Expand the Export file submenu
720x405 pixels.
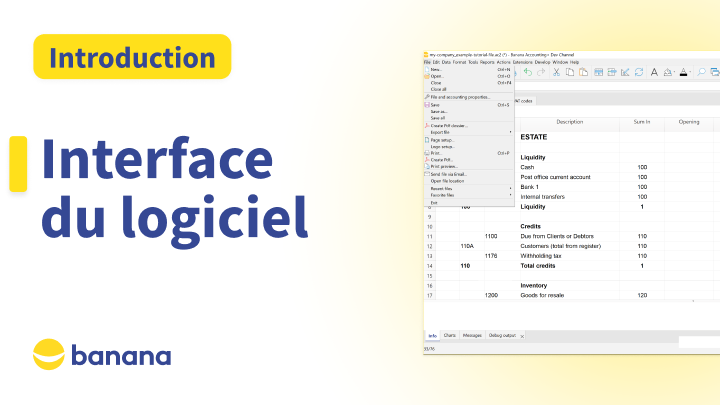coord(468,132)
